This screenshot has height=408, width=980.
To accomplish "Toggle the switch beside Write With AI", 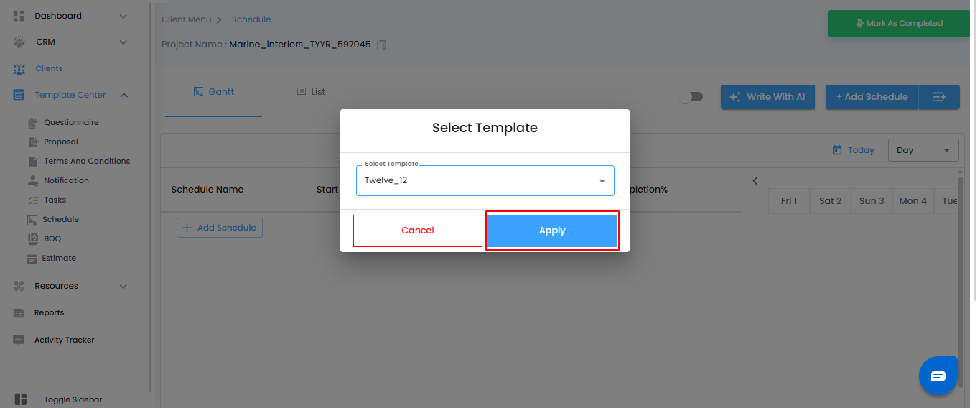I will (x=692, y=97).
